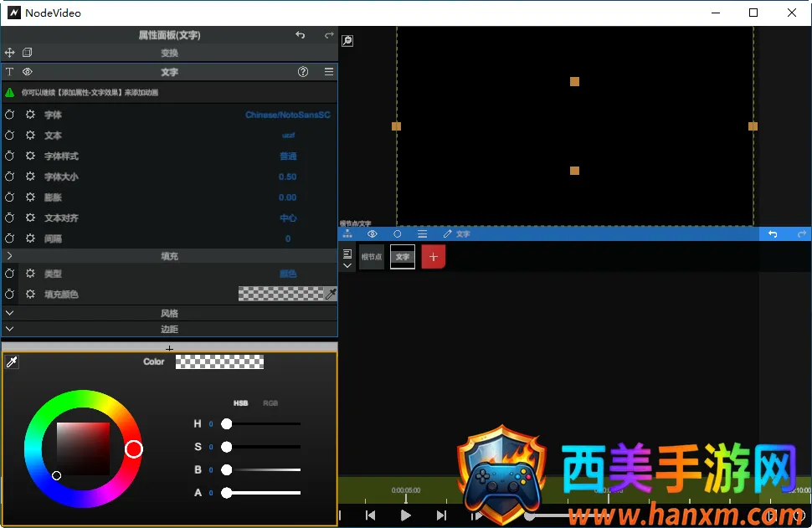Click the gear icon next to 字体大小
Screen dimensions: 812x528
point(30,177)
